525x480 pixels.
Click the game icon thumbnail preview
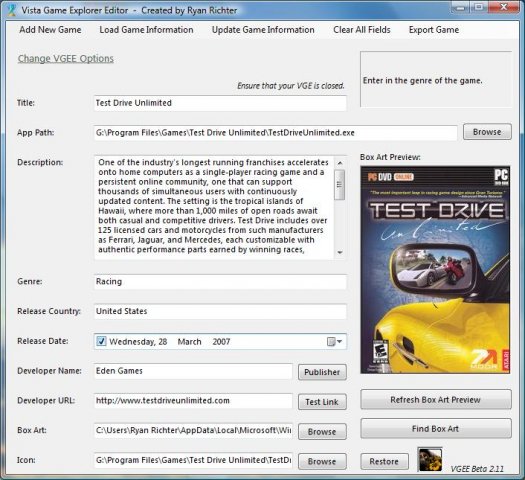point(430,459)
